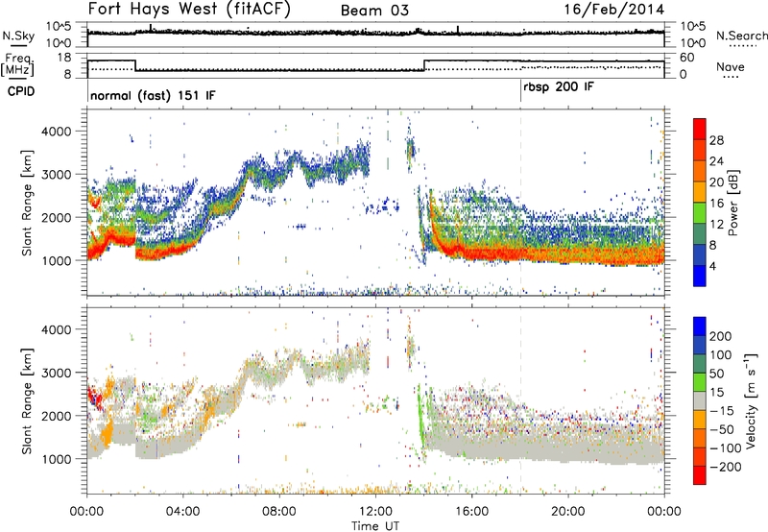Click the '2000' tick on velocity panel

(x=56, y=416)
